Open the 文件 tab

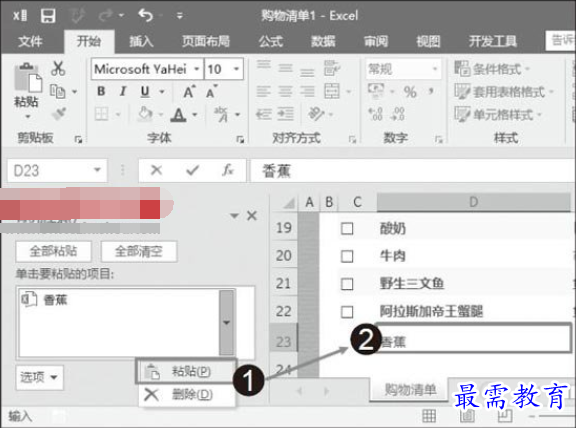click(30, 41)
